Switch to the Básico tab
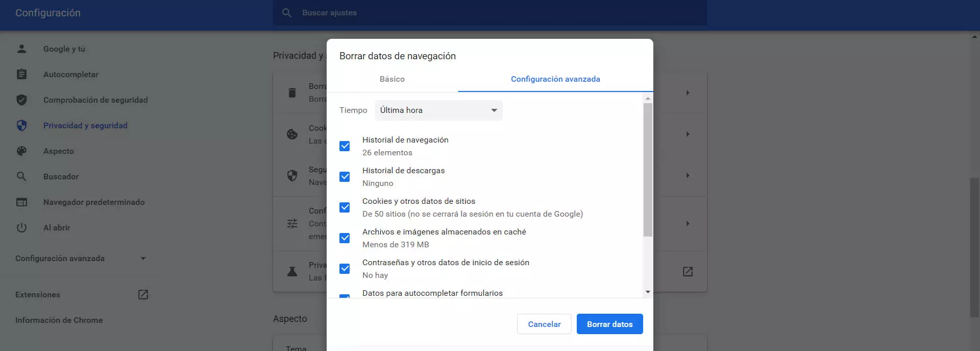This screenshot has height=351, width=980. 392,79
